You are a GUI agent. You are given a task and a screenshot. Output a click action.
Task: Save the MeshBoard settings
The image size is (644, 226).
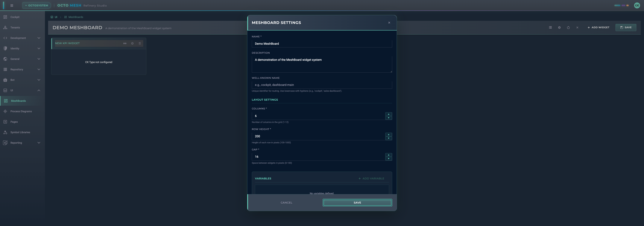(357, 203)
